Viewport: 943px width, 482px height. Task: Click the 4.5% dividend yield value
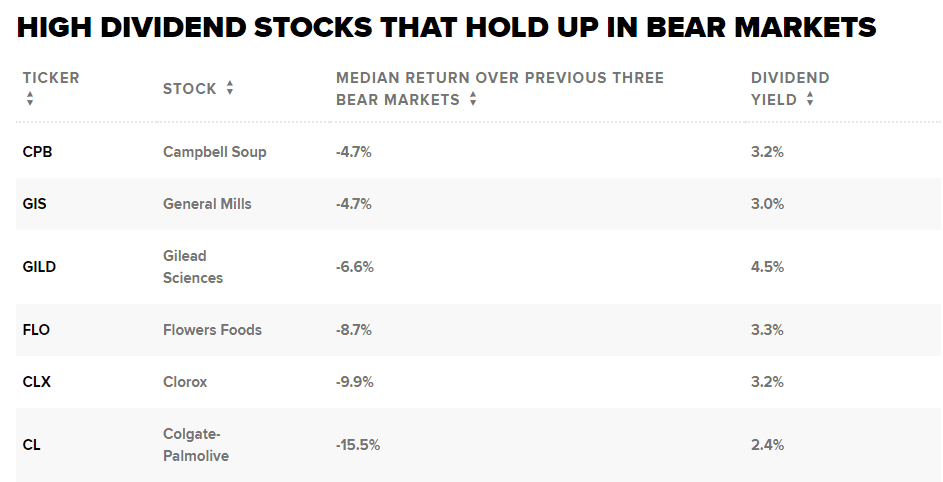click(x=767, y=267)
